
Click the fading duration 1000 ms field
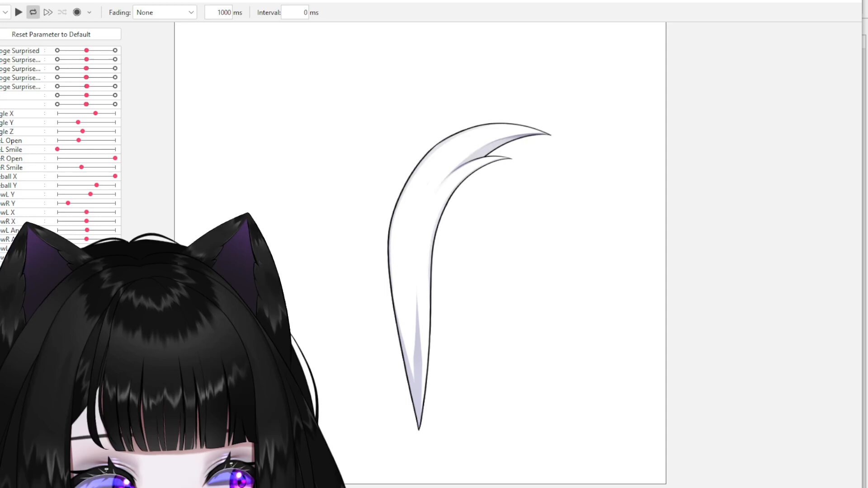tap(218, 12)
